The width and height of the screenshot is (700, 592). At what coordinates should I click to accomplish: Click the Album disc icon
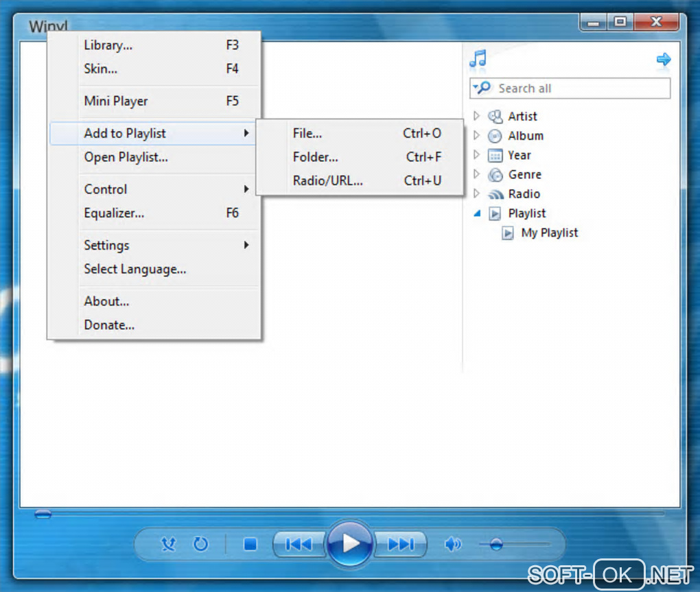[x=495, y=136]
